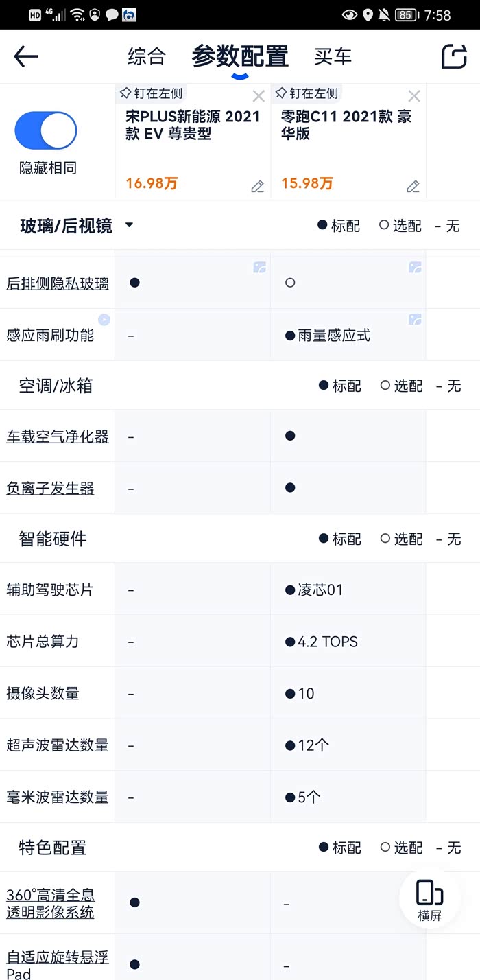Screen dimensions: 480x980
Task: Pin 宋PLUS新能源 column to the left
Action: [x=152, y=93]
